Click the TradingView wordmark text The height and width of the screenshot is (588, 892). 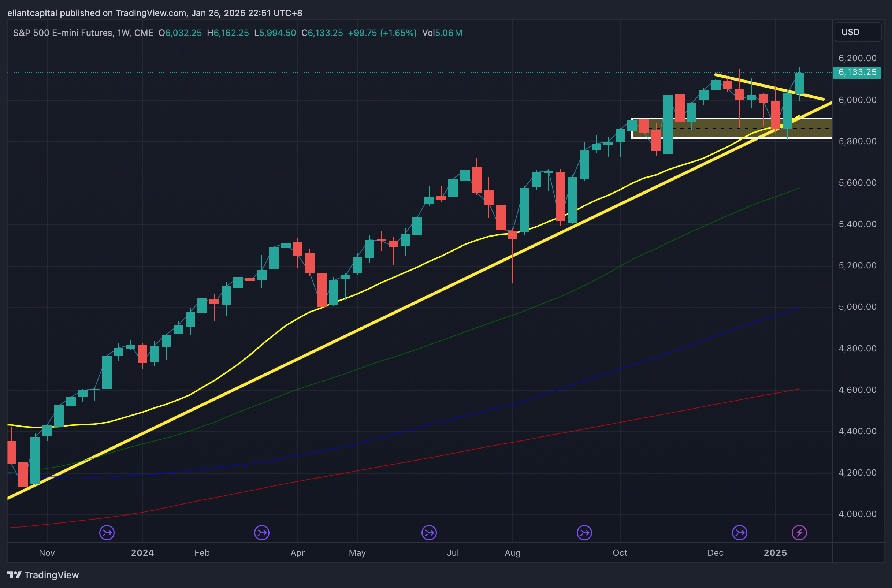(51, 575)
